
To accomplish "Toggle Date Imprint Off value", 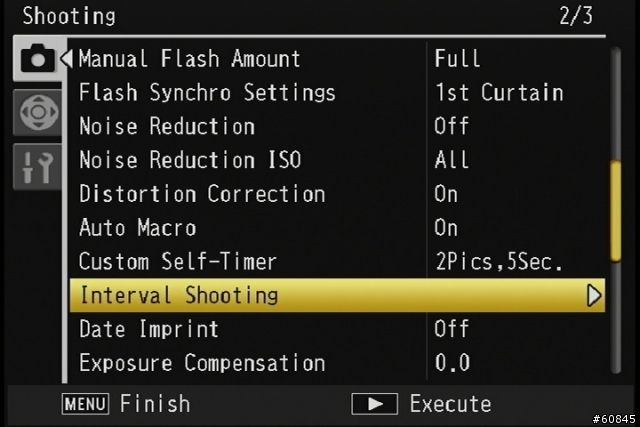I will [x=451, y=329].
